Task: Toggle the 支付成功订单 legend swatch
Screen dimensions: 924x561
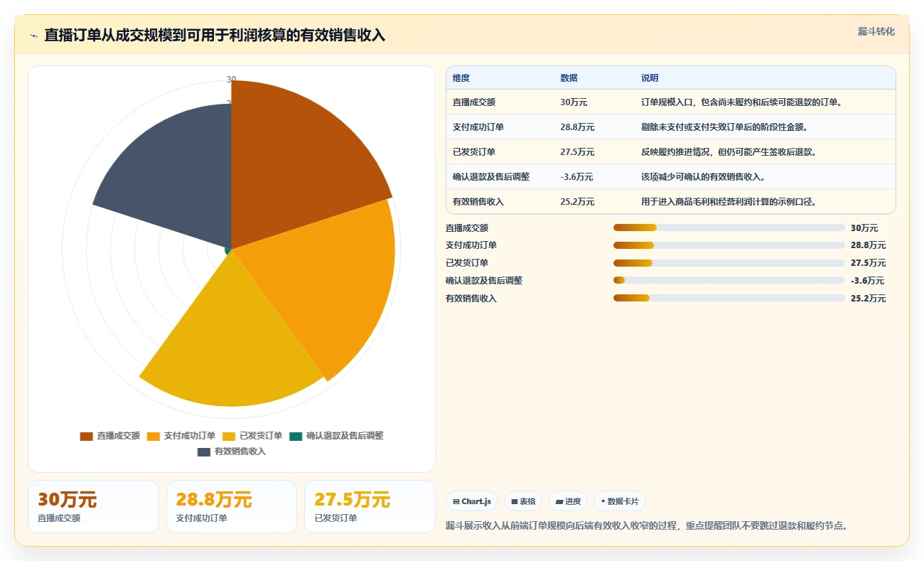Action: 154,436
